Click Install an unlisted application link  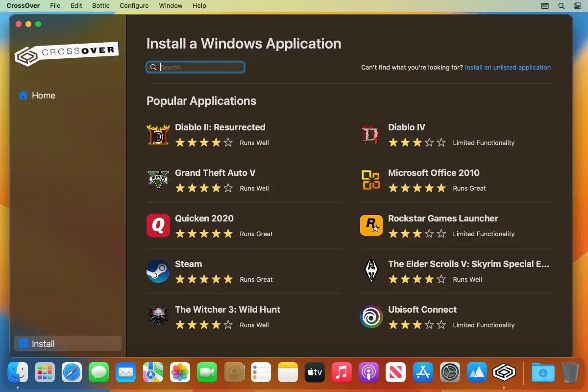pyautogui.click(x=508, y=67)
